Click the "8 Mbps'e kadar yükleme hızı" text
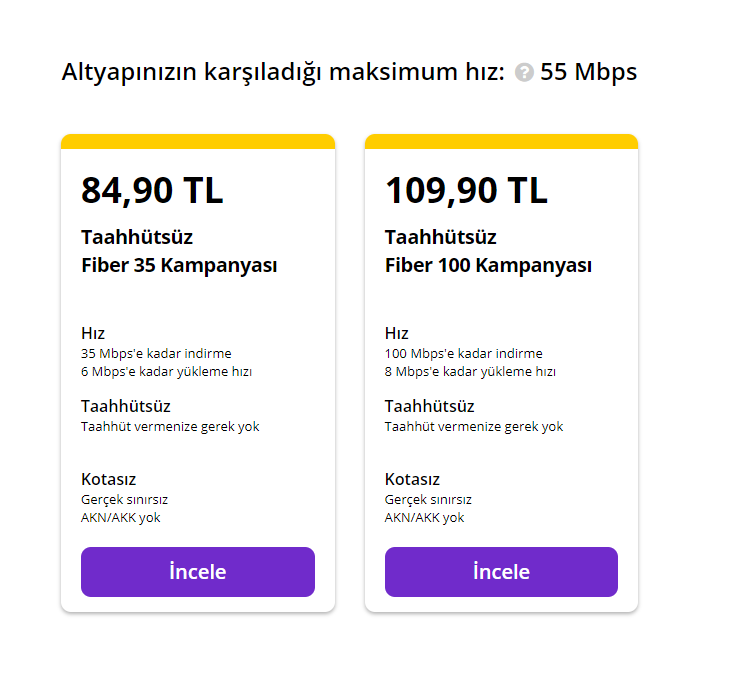The image size is (742, 686). [x=470, y=372]
